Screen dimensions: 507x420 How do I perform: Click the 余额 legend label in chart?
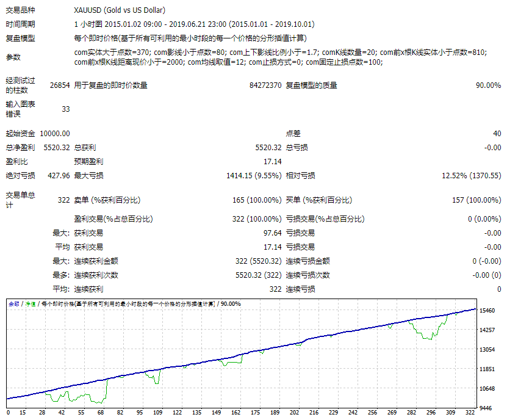tap(13, 303)
